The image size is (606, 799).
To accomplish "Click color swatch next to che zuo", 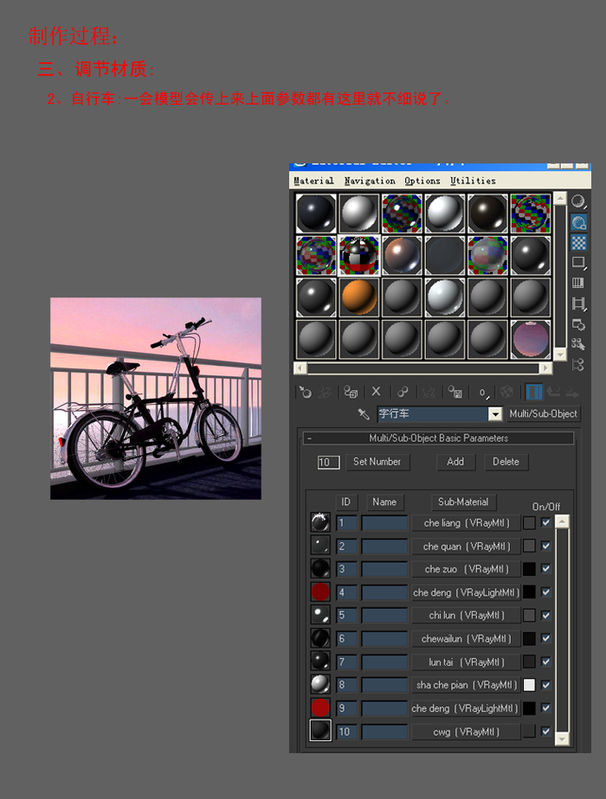I will (530, 569).
